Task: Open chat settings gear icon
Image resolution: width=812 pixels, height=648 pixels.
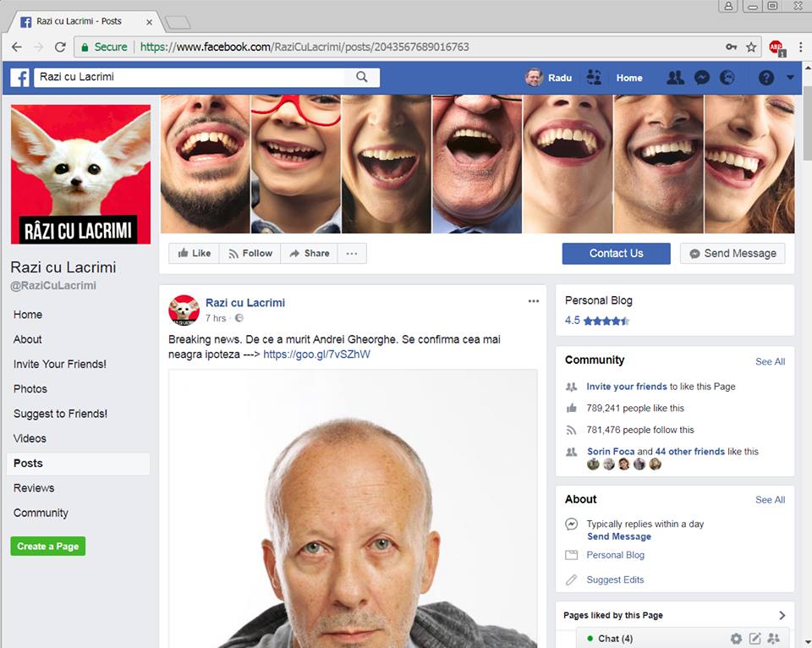Action: coord(736,639)
